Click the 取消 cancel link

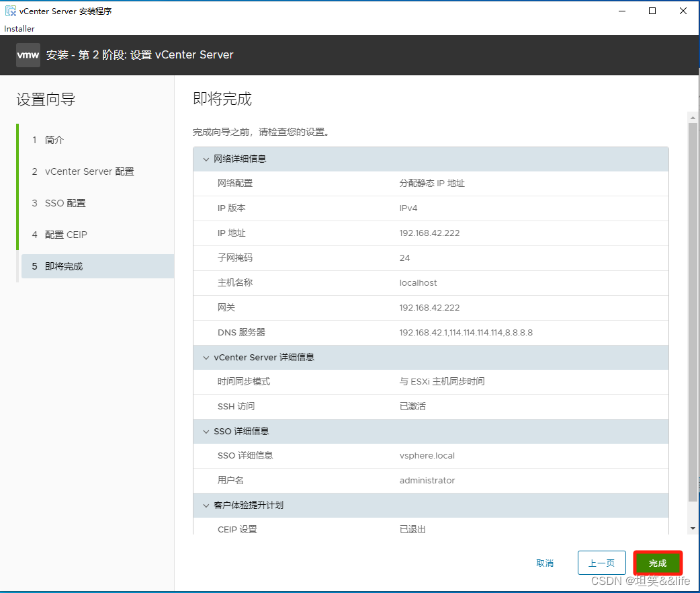click(545, 563)
